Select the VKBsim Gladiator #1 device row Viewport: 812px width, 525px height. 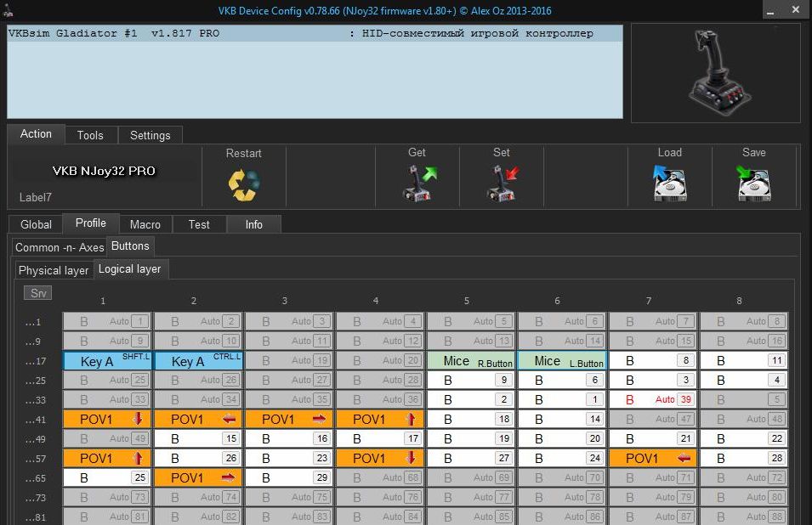tap(315, 34)
